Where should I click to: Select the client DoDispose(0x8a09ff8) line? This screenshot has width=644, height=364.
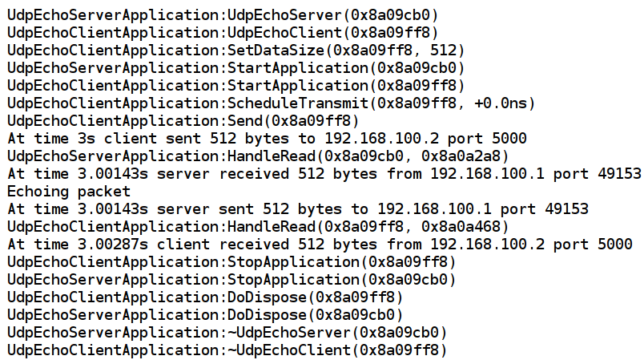(x=205, y=297)
